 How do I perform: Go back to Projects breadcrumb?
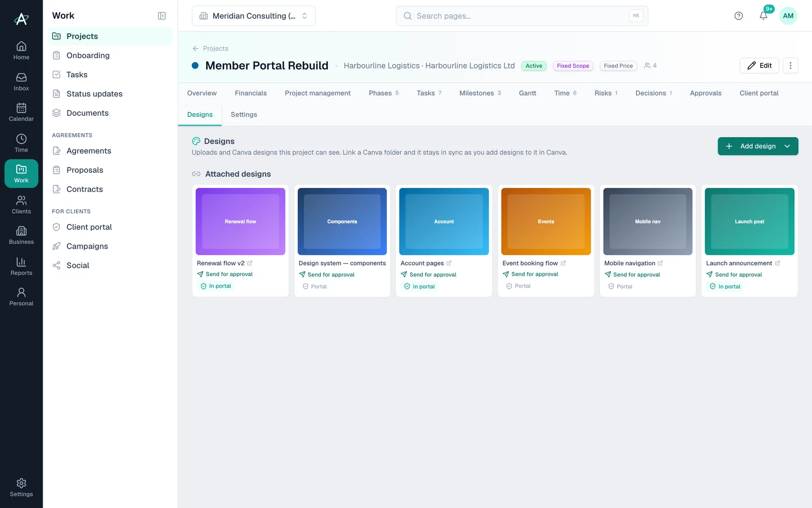(x=210, y=48)
